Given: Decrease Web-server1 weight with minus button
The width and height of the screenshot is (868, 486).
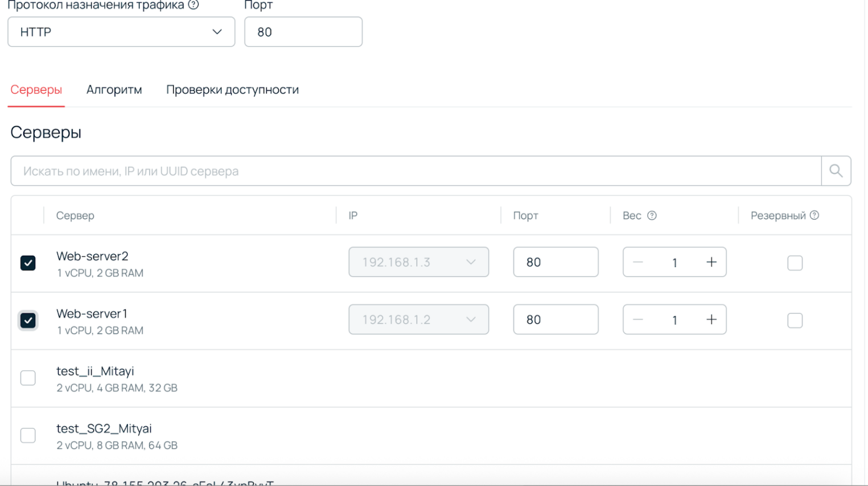Looking at the screenshot, I should [x=637, y=320].
